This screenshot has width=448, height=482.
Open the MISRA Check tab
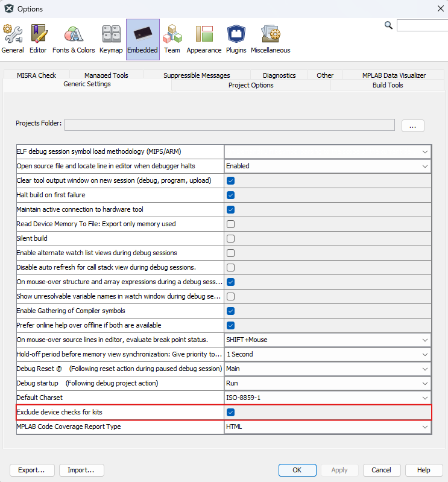click(36, 75)
